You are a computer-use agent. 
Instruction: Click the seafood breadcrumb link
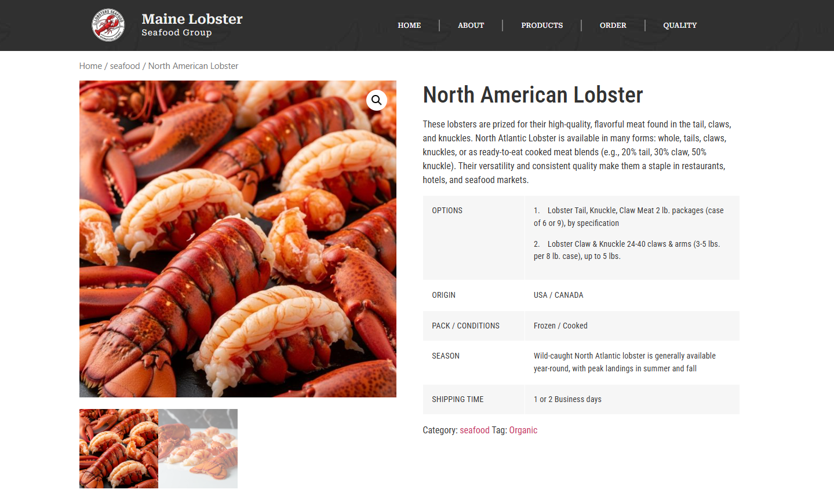[x=125, y=66]
